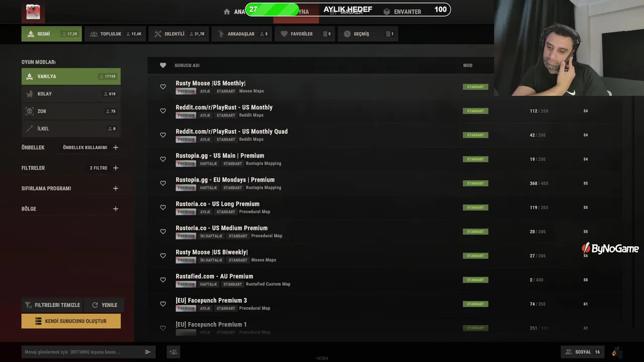Select Zor game mode
The width and height of the screenshot is (644, 362).
[x=71, y=111]
